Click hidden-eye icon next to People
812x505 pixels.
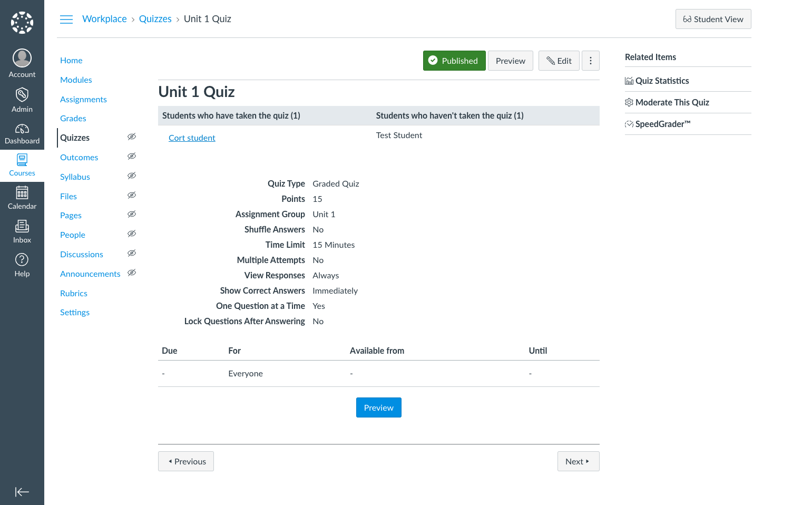pyautogui.click(x=132, y=234)
